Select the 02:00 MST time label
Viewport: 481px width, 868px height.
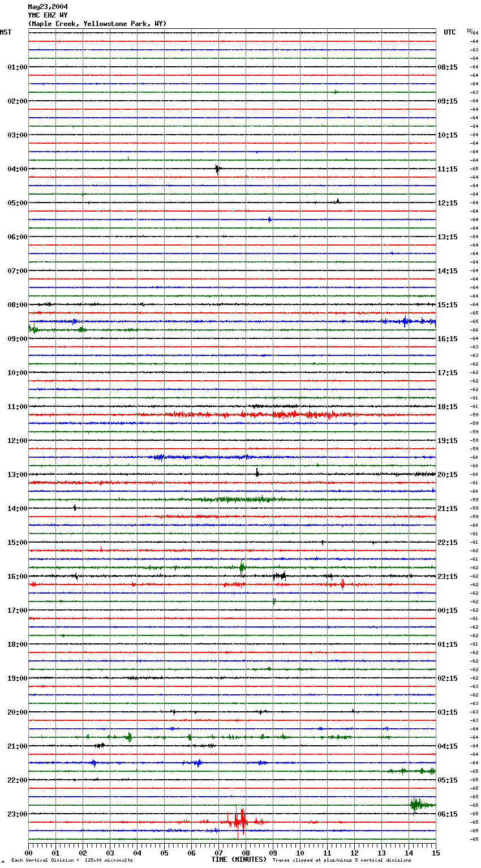tap(17, 101)
